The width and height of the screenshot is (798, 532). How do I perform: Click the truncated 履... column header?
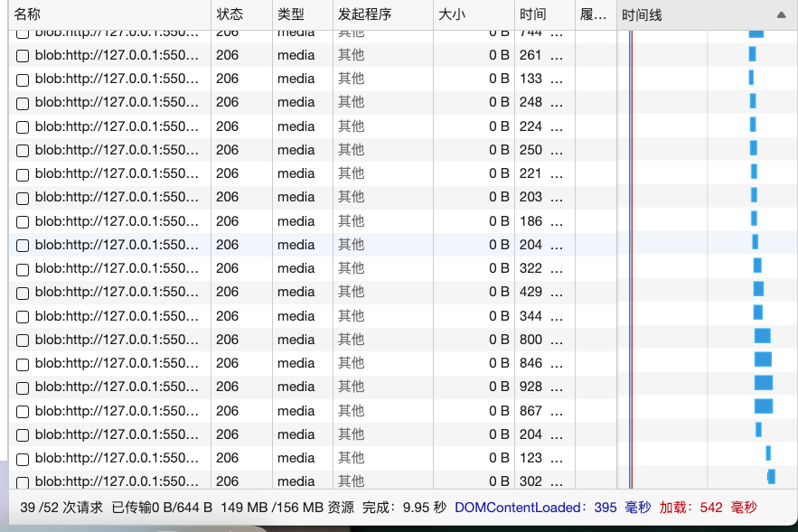click(593, 15)
